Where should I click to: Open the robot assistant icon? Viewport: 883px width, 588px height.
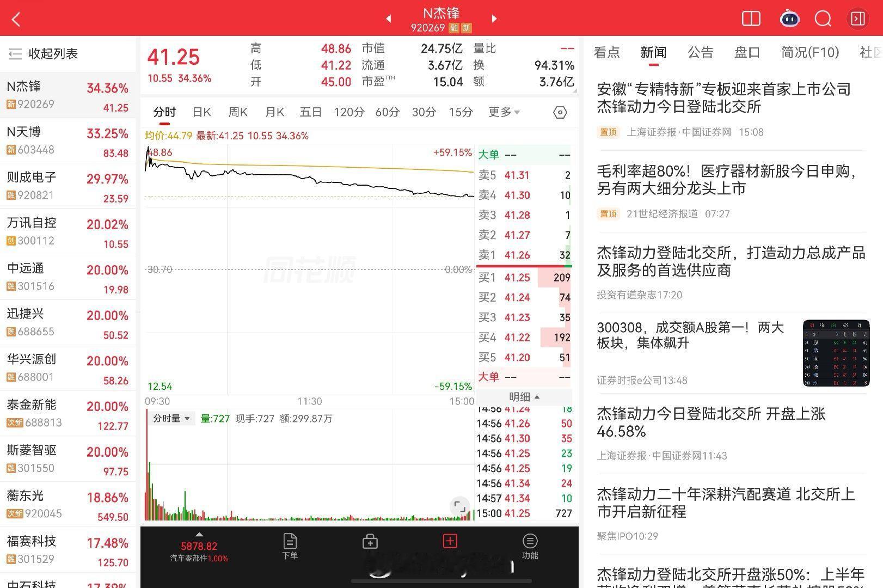tap(789, 19)
